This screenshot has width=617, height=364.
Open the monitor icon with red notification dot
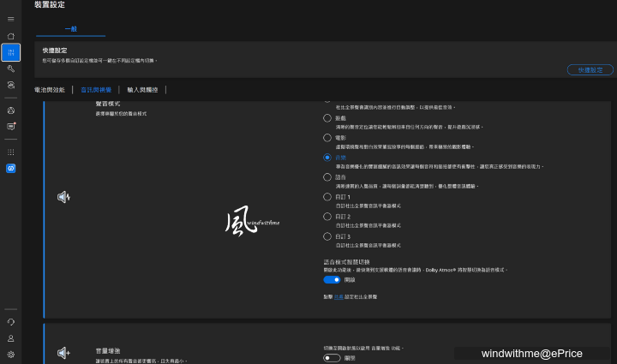click(x=11, y=126)
